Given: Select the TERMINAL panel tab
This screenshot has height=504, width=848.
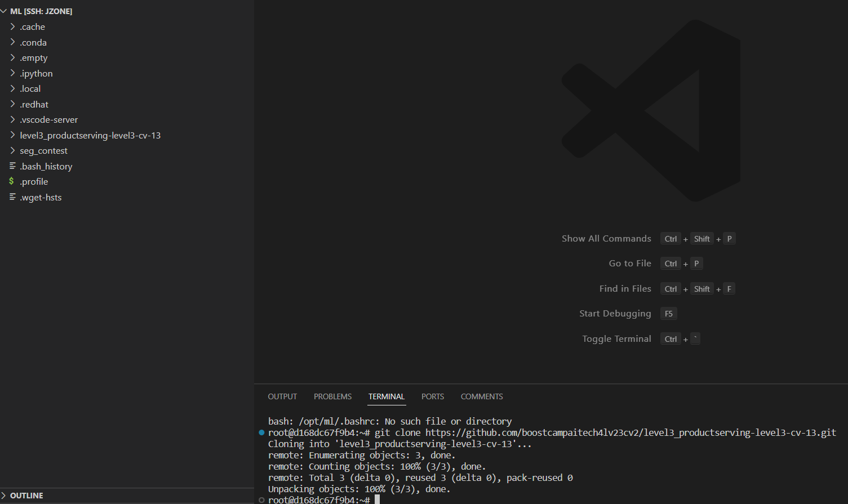Looking at the screenshot, I should click(387, 396).
